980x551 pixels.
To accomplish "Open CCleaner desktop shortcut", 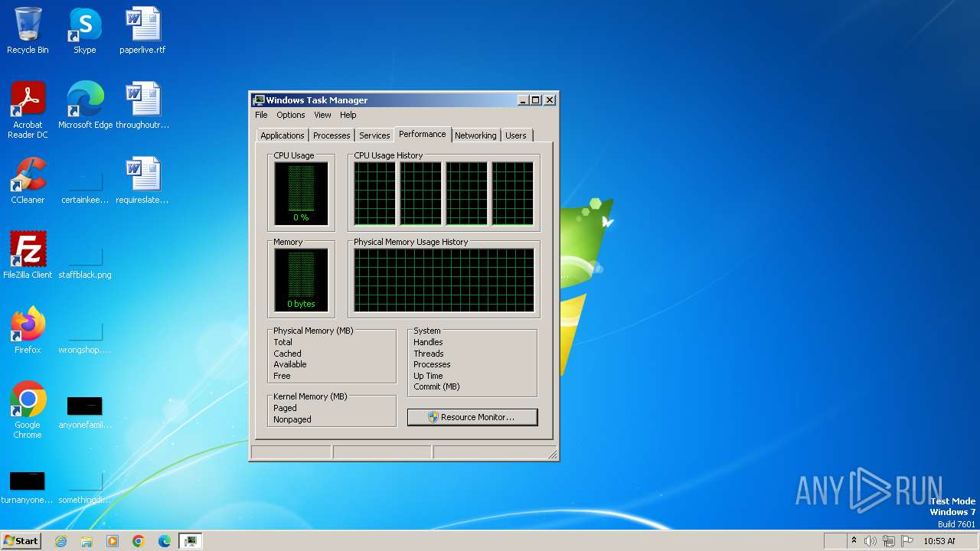I will [x=28, y=181].
